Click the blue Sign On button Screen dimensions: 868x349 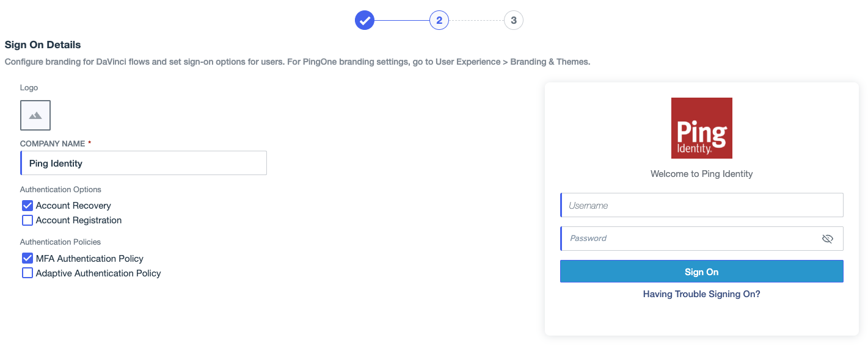[702, 272]
